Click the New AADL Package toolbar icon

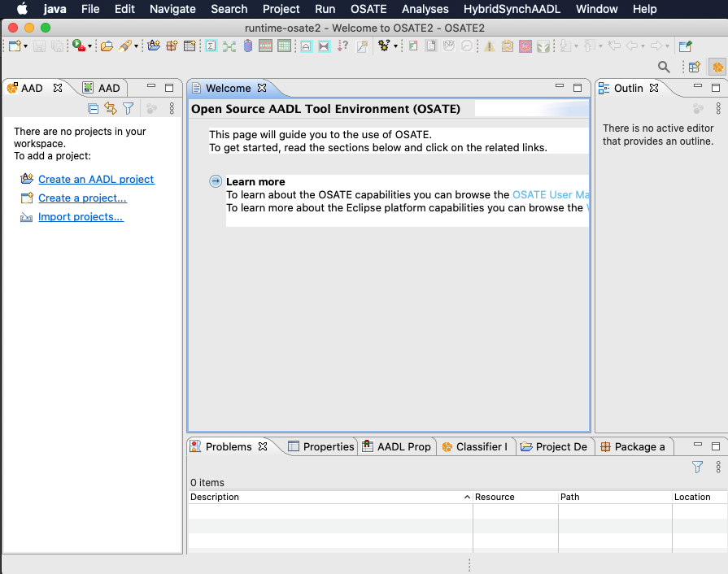[x=172, y=46]
